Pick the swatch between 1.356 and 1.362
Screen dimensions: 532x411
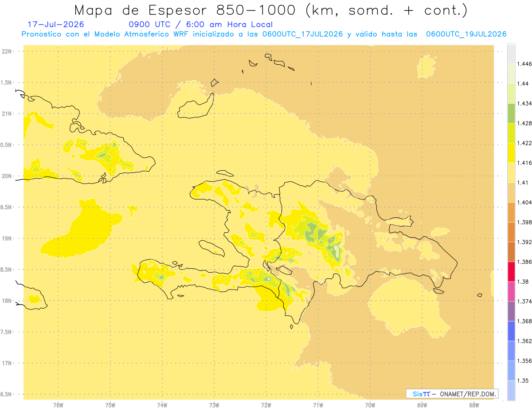coord(511,351)
